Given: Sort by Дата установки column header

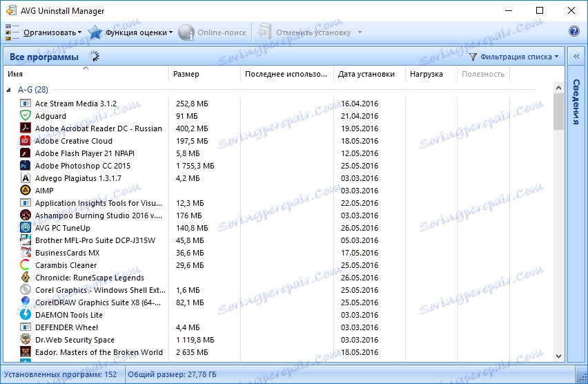Looking at the screenshot, I should pyautogui.click(x=369, y=74).
